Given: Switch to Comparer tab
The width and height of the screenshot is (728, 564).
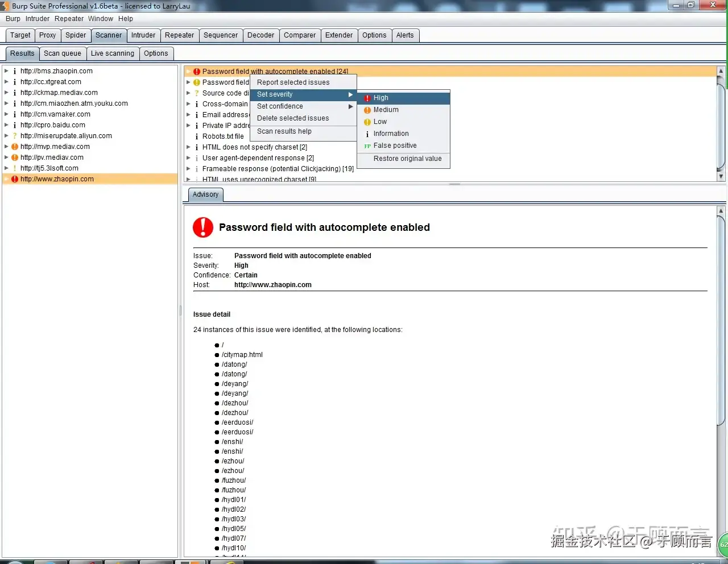Looking at the screenshot, I should (x=300, y=35).
